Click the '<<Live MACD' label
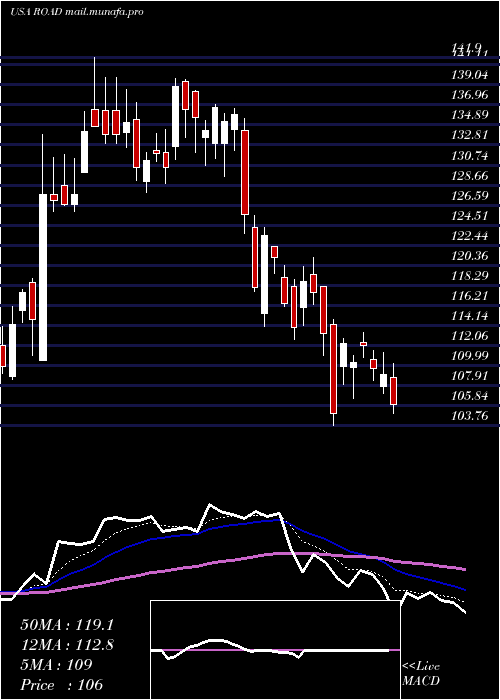Viewport: 500px width, 700px height. (421, 674)
